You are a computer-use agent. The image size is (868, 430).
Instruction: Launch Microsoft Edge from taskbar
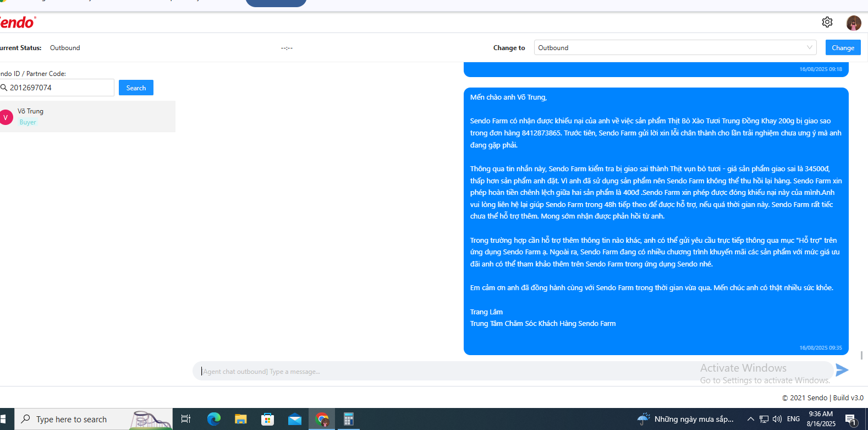(x=213, y=419)
